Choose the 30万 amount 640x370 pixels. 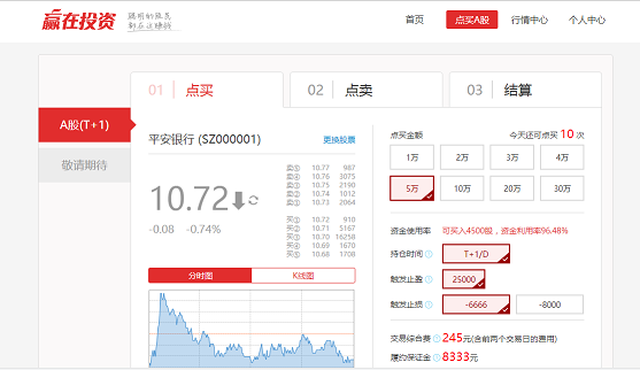562,188
